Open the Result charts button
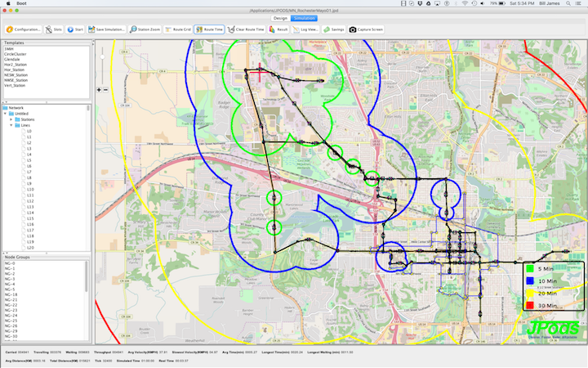Screen dimensions: 588x368 [x=278, y=29]
